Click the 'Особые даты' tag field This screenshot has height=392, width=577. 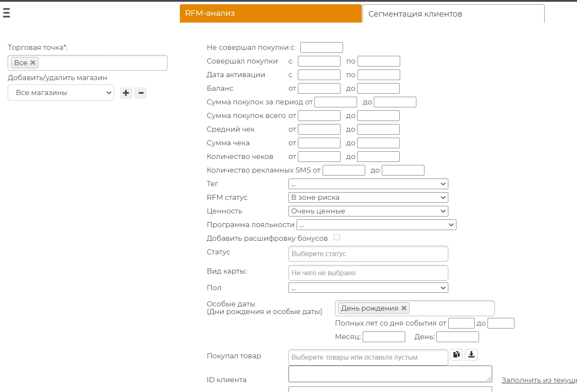[x=415, y=308]
